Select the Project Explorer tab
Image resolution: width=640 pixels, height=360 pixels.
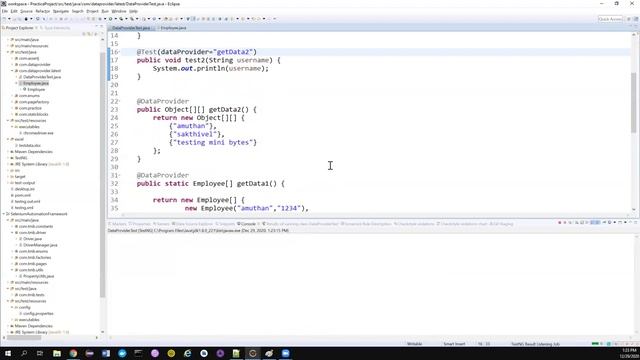[x=19, y=28]
